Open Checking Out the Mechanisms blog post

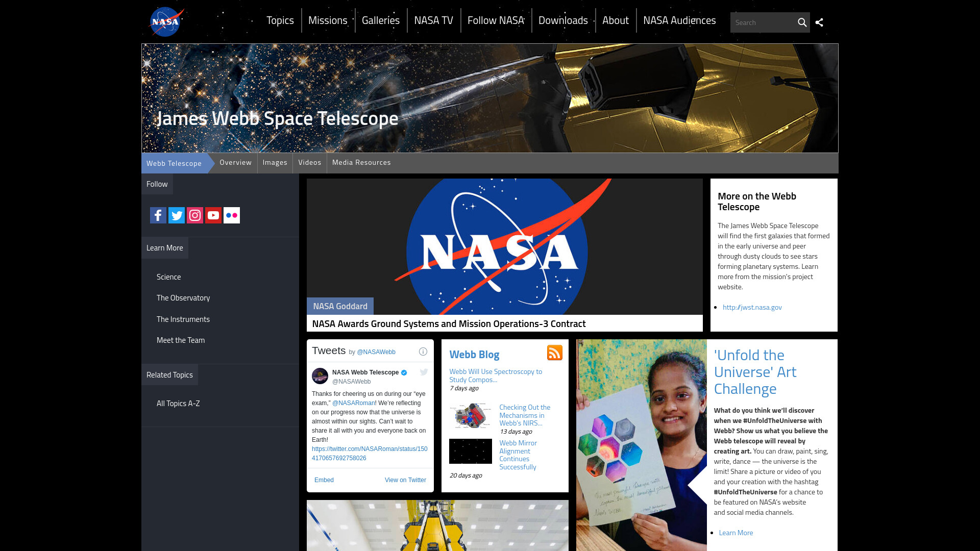click(x=525, y=415)
